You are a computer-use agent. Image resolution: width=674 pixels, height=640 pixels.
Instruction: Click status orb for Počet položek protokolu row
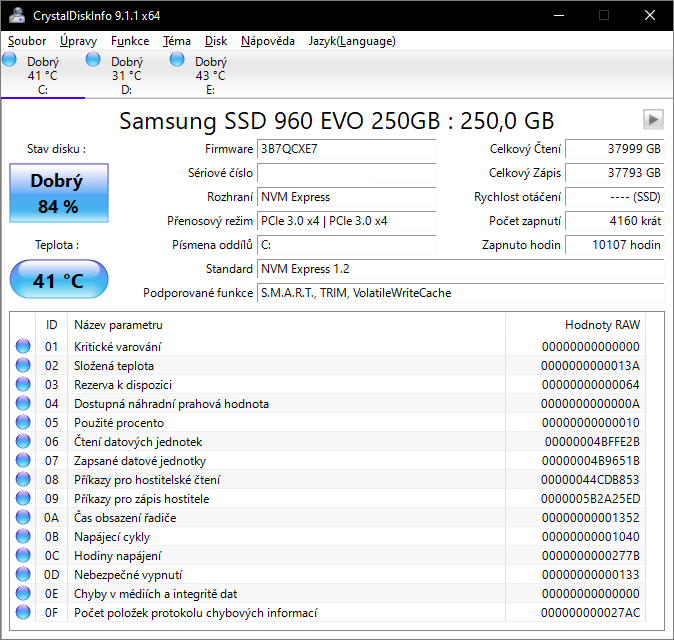(x=23, y=612)
